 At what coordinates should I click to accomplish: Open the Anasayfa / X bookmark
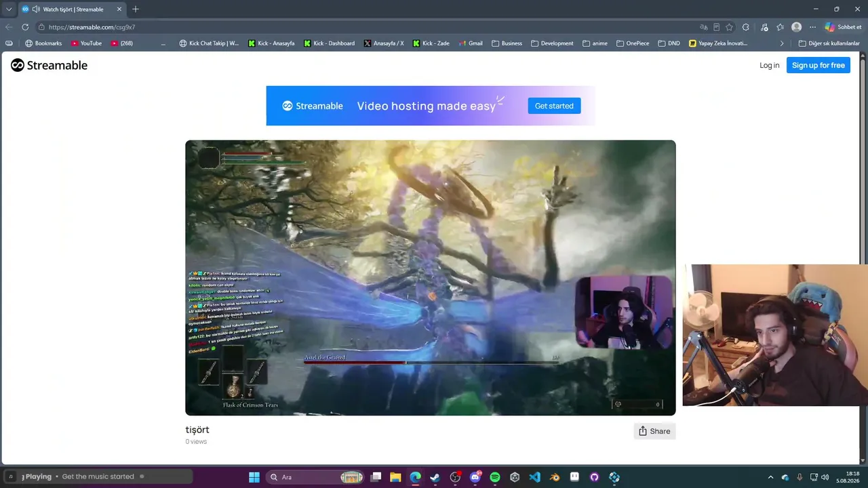(383, 43)
